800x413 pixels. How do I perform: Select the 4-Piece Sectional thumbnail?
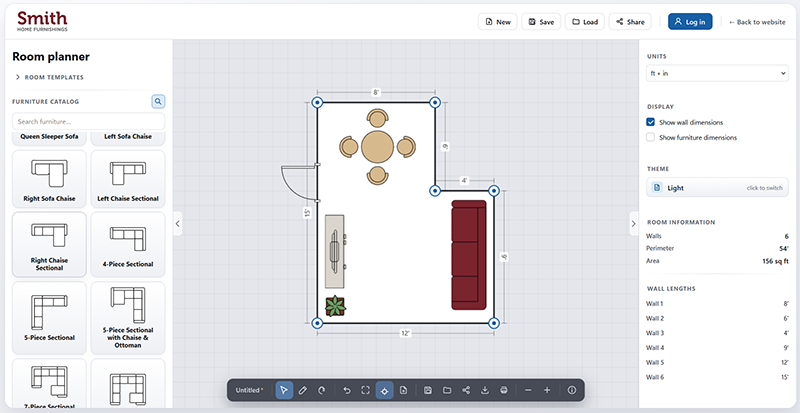[x=128, y=244]
